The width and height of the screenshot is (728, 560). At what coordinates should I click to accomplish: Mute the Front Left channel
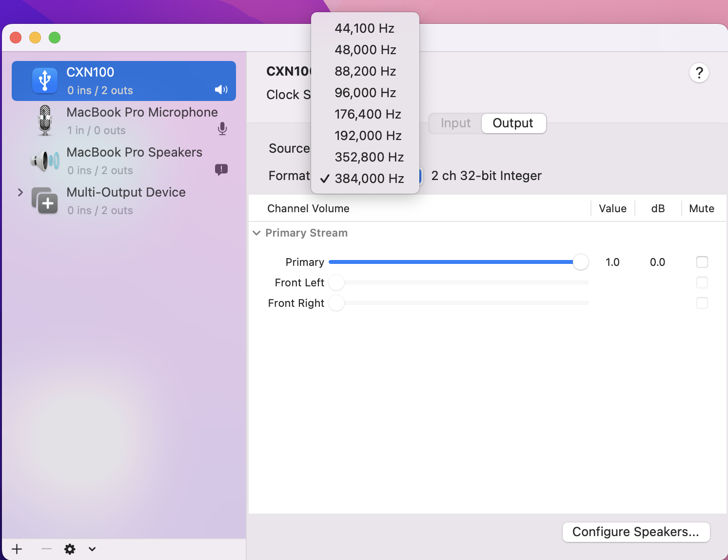702,282
